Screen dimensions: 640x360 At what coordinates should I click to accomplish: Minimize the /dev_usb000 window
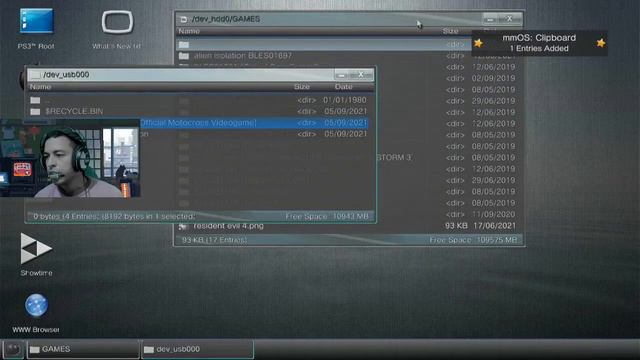point(342,75)
